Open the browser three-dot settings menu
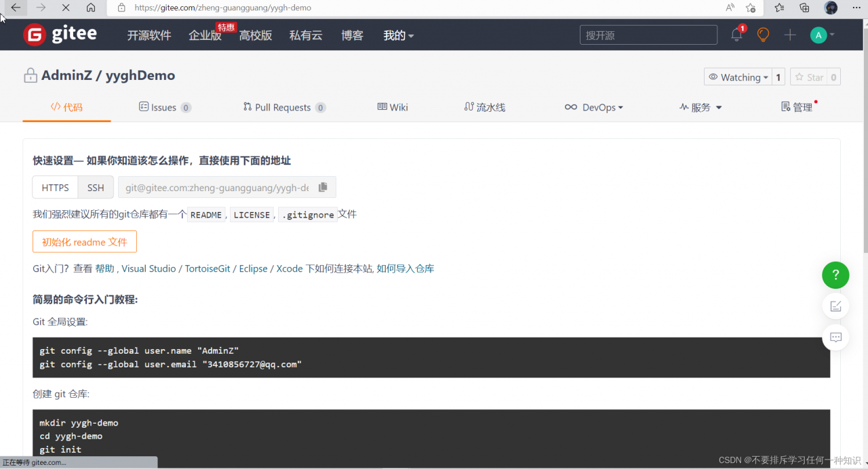 [x=856, y=7]
